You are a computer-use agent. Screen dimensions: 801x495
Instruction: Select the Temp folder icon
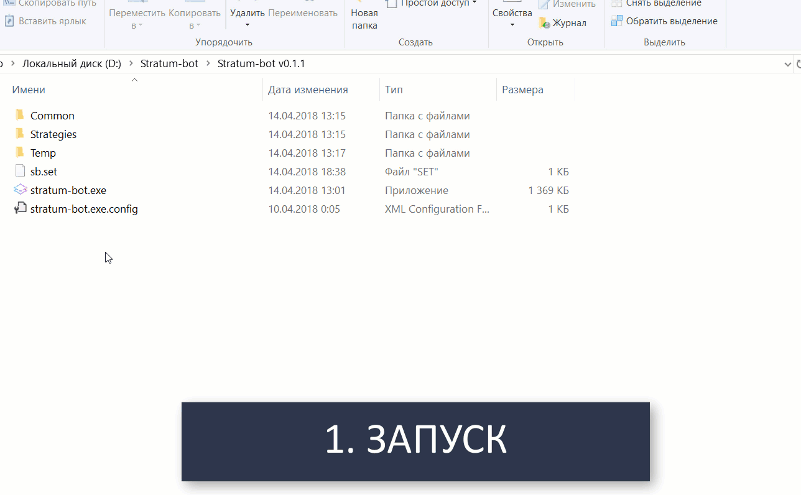[x=20, y=153]
